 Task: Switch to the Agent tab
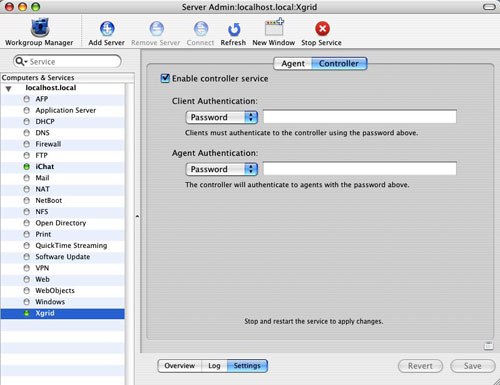[293, 63]
